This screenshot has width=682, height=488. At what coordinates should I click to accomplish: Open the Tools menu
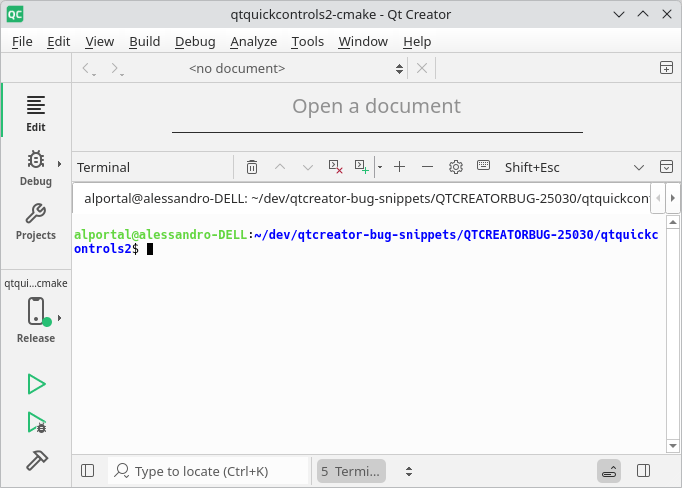(308, 41)
